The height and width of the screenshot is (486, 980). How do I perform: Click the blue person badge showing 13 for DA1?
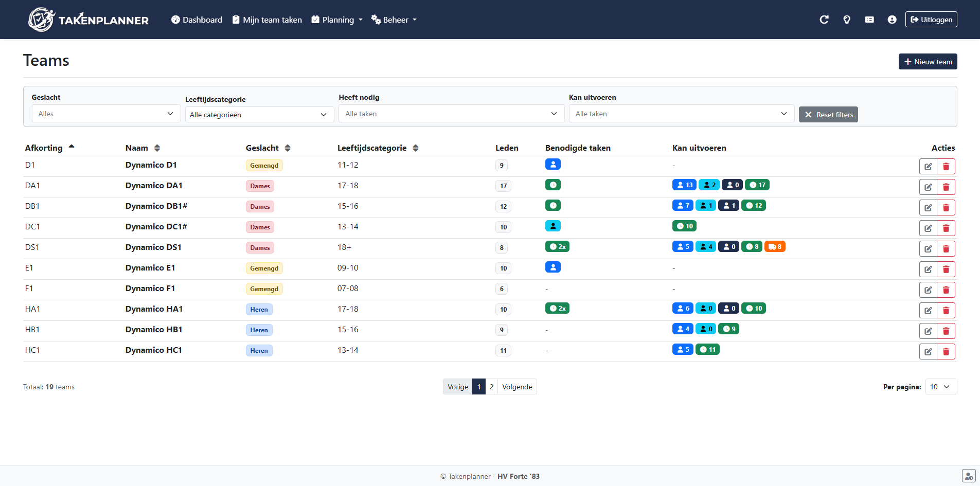tap(684, 184)
